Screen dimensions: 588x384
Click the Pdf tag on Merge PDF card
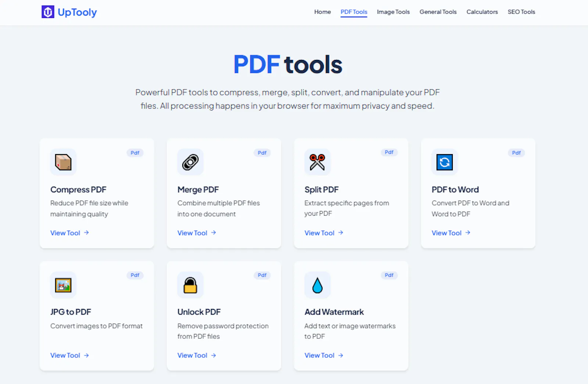(x=262, y=153)
